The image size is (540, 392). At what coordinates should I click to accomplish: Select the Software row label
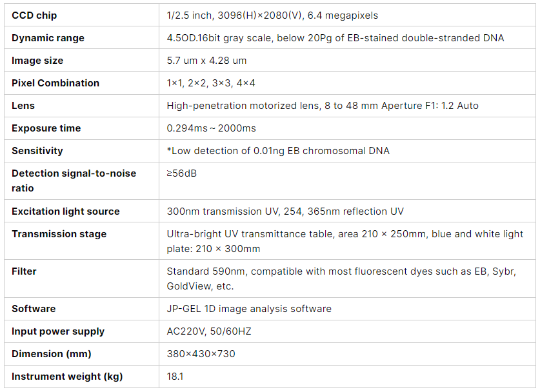[x=34, y=309]
